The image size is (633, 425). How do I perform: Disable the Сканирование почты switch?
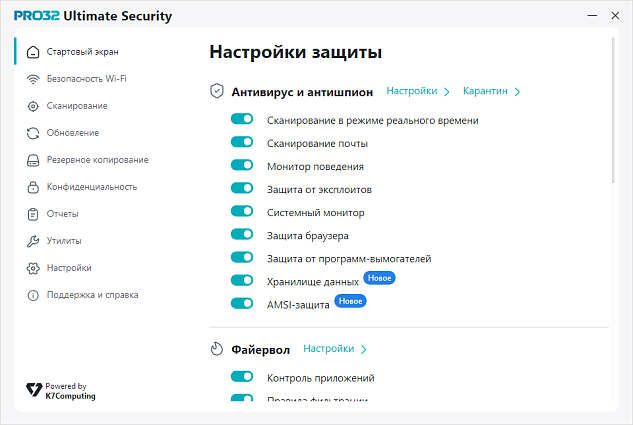242,142
